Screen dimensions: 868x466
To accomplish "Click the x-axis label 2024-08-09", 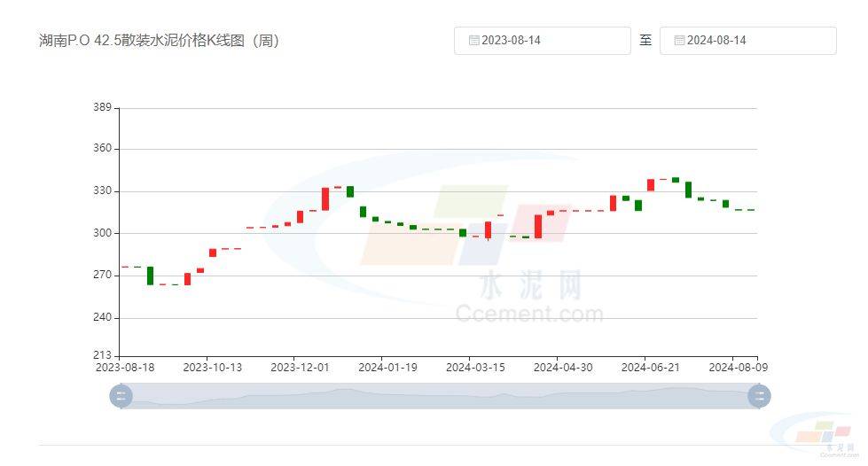I will (739, 368).
